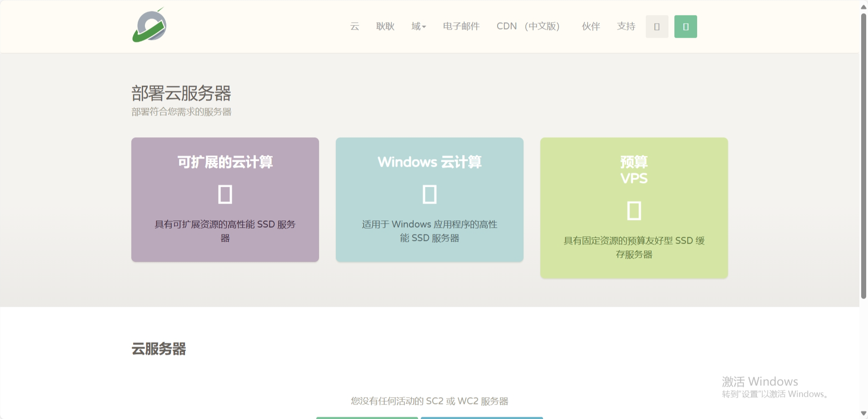Click the company logo in the header

tap(149, 26)
